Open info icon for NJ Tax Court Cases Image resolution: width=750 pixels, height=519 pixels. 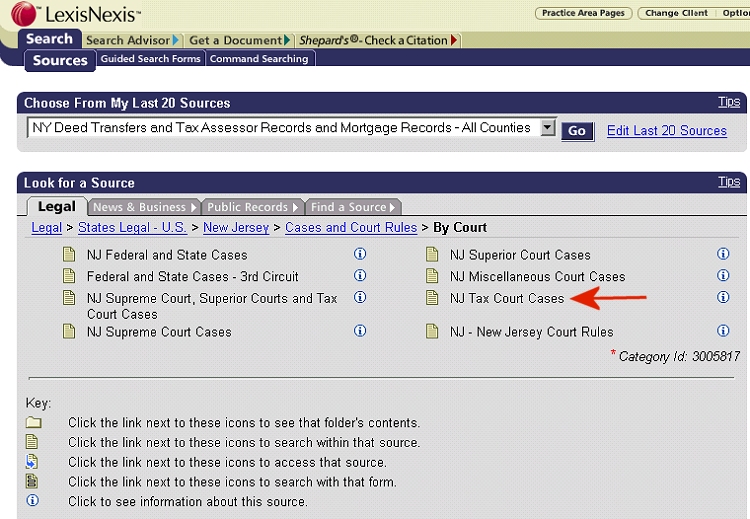(x=723, y=297)
